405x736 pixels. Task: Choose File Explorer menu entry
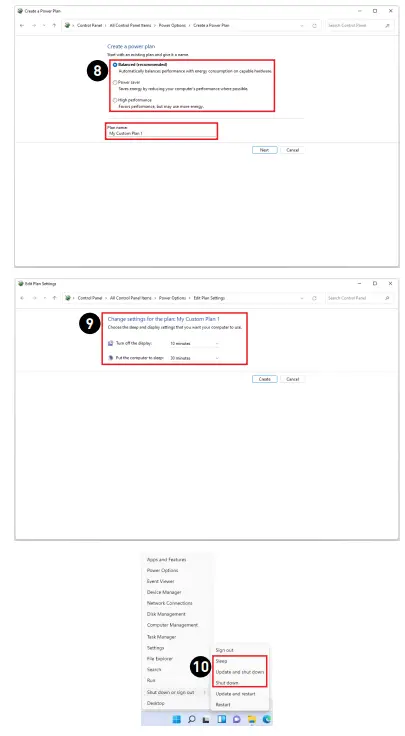click(160, 659)
